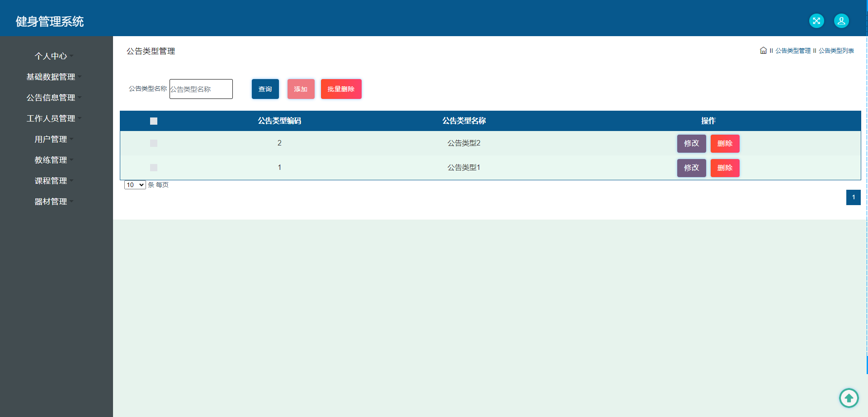The image size is (868, 417).
Task: Click 删除 for 公告类型1 row
Action: click(x=725, y=168)
